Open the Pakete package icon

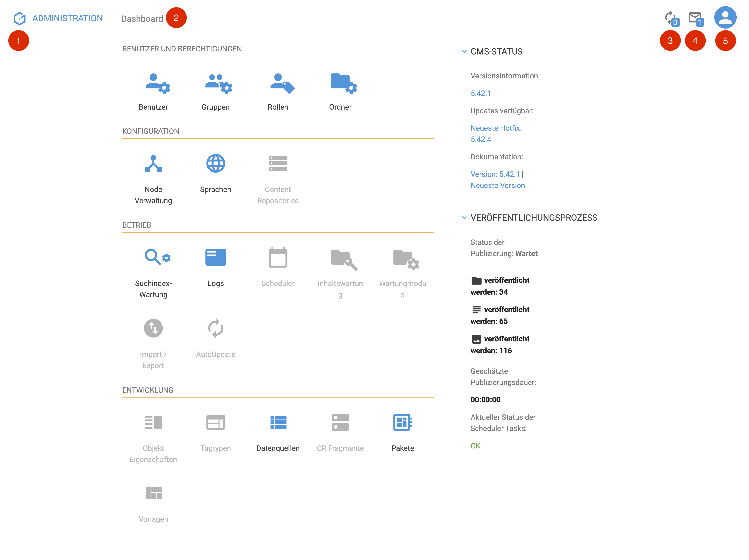[x=403, y=422]
